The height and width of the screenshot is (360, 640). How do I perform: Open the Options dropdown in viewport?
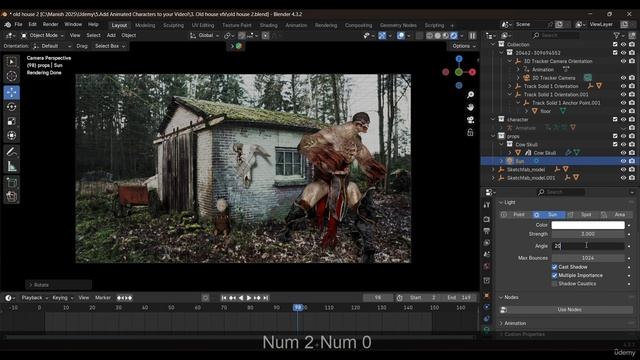click(x=464, y=46)
